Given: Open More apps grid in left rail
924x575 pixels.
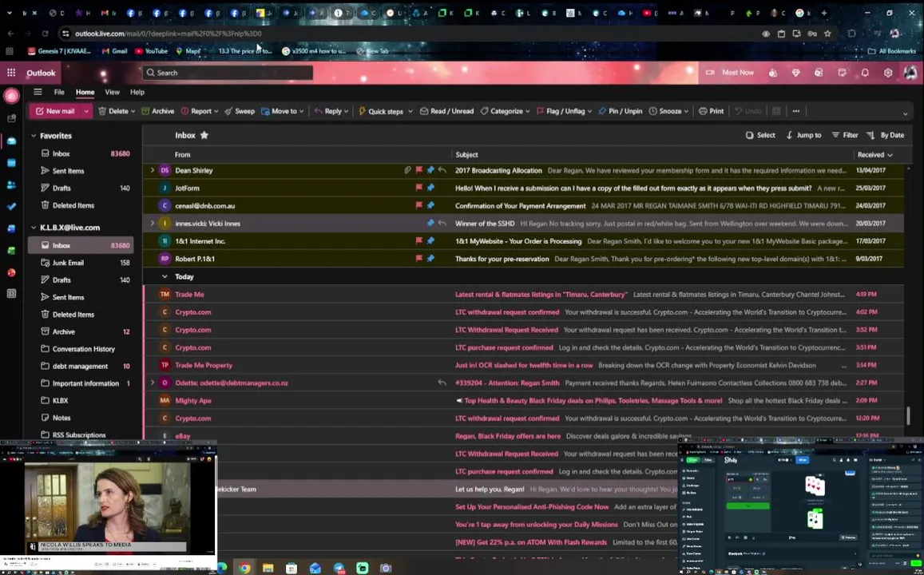Looking at the screenshot, I should [x=11, y=293].
